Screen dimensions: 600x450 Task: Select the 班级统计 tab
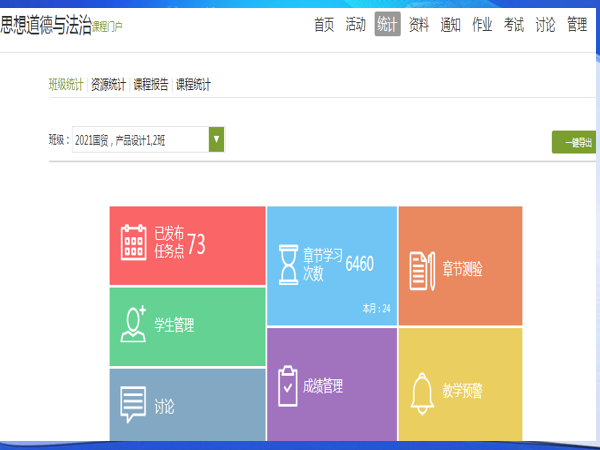pyautogui.click(x=66, y=85)
